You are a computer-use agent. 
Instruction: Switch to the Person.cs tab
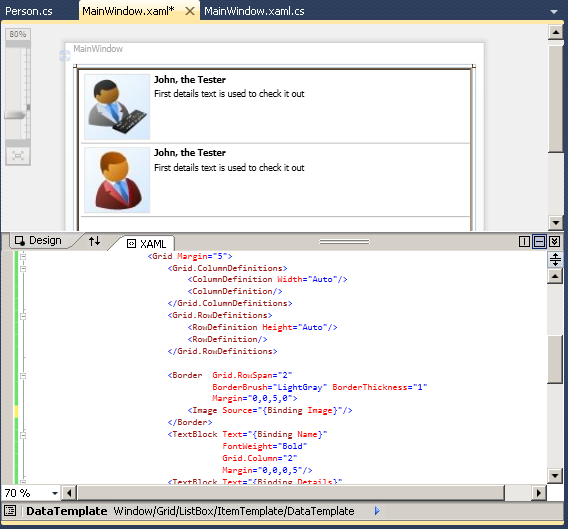29,11
